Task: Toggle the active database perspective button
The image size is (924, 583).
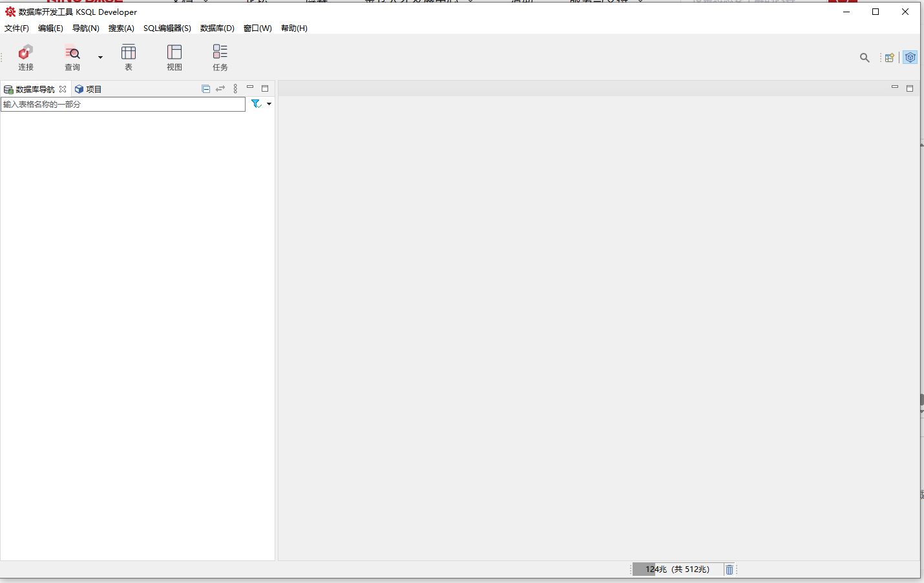Action: (910, 57)
